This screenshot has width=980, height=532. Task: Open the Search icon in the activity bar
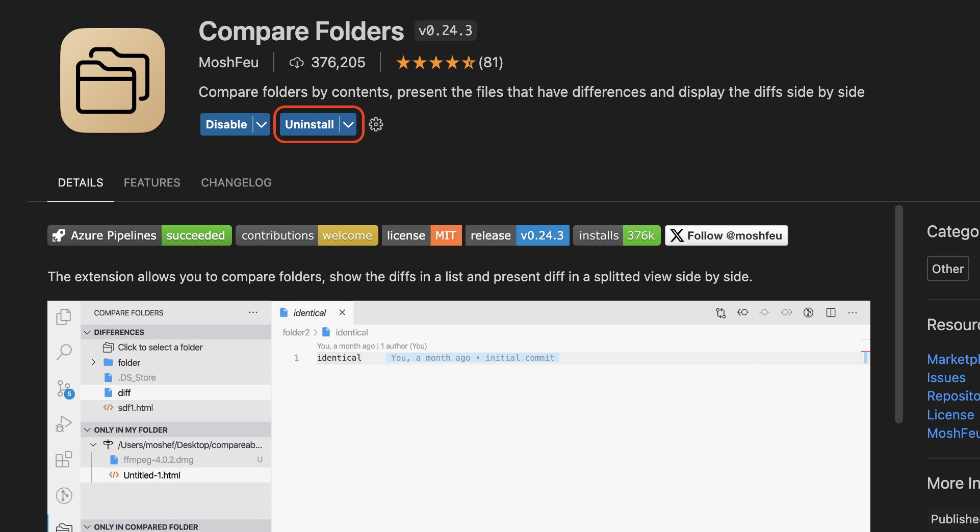pyautogui.click(x=64, y=352)
